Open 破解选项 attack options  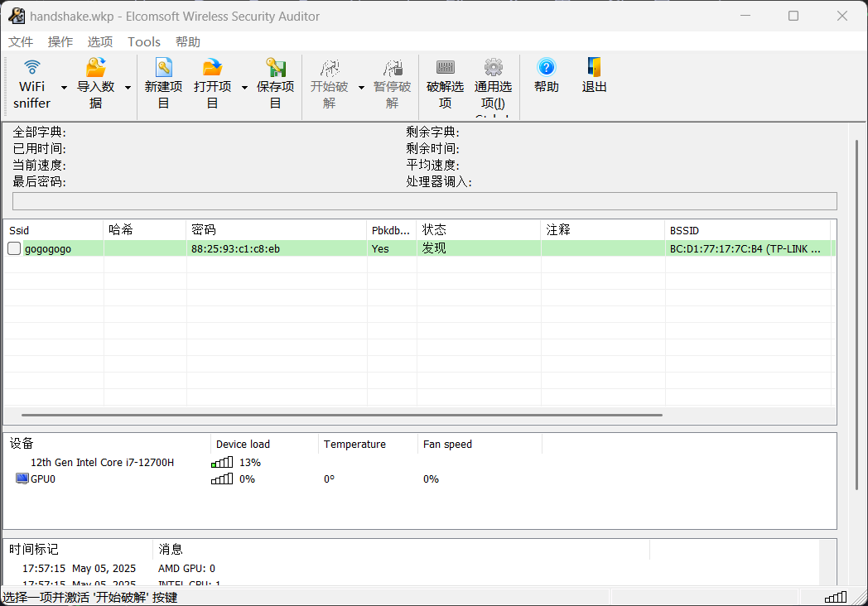(445, 84)
